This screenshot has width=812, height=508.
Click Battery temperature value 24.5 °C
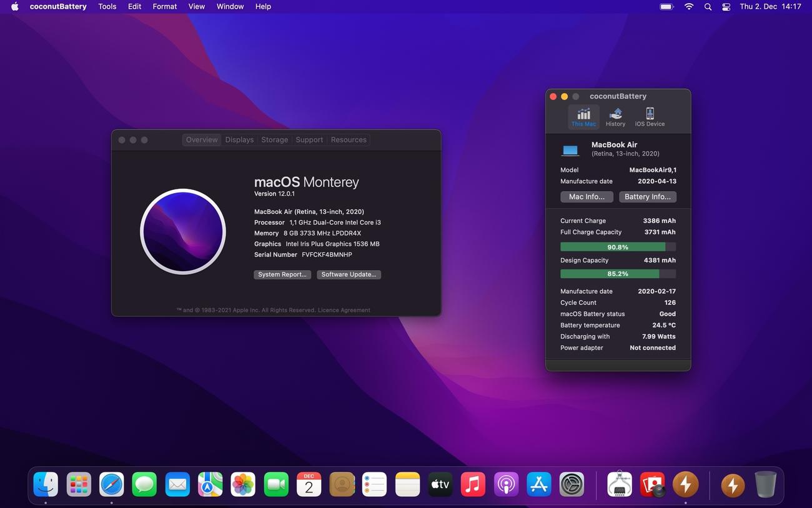(663, 325)
